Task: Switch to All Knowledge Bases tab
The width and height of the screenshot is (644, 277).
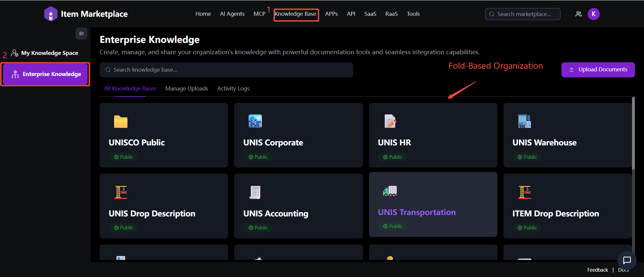Action: (x=130, y=88)
